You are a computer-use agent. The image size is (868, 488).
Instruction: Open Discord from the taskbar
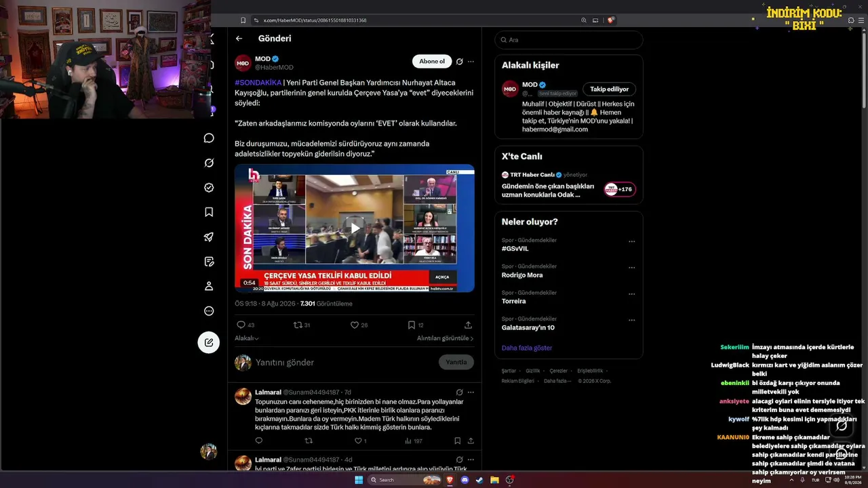coord(465,480)
